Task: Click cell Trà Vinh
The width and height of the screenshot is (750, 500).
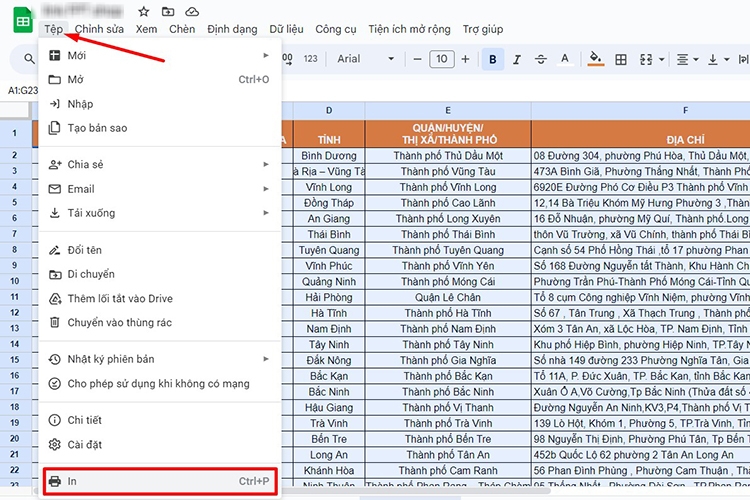Action: tap(329, 423)
